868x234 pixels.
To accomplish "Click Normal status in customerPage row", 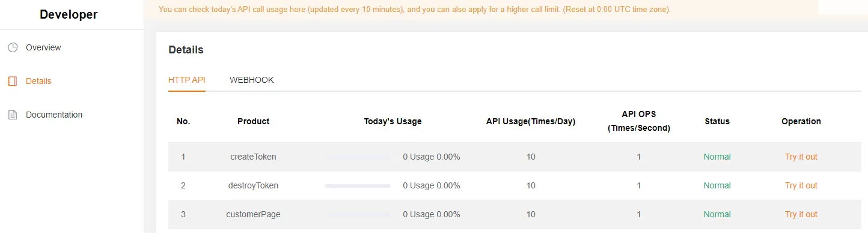I will click(717, 214).
